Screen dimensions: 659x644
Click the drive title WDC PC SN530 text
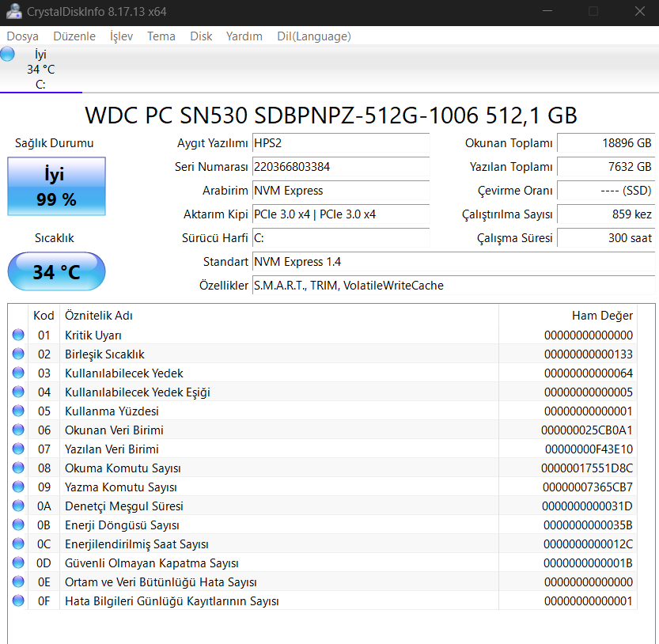331,116
